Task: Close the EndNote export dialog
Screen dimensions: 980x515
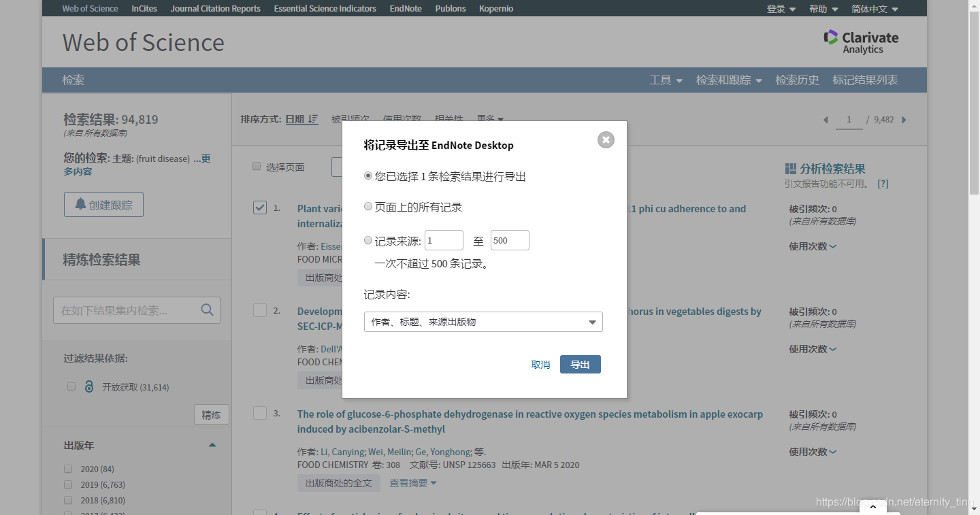Action: click(606, 139)
